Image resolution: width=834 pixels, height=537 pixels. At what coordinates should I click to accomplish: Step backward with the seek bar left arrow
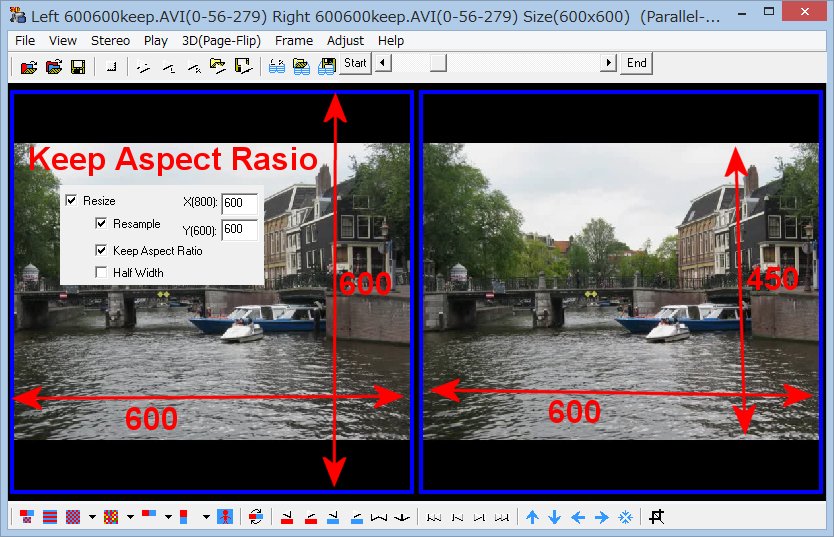(383, 63)
